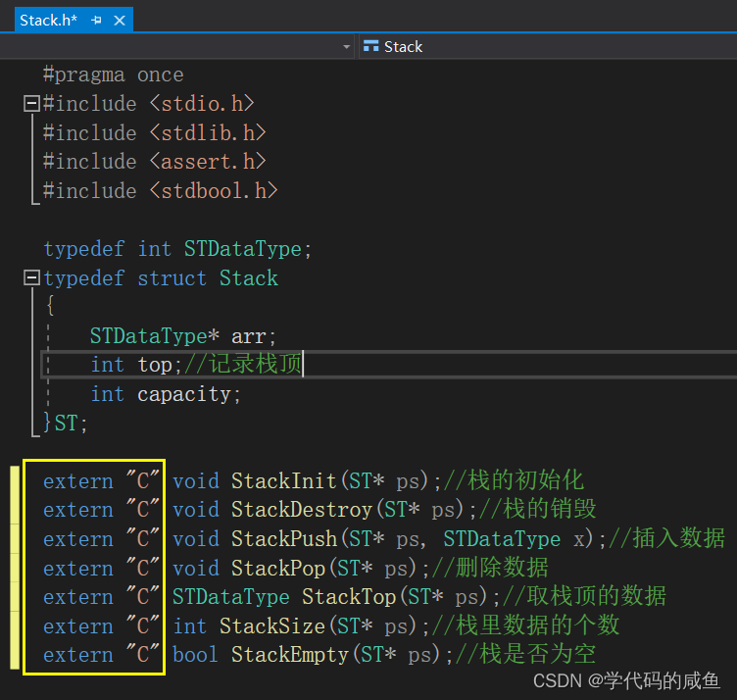Viewport: 737px width, 700px height.
Task: Click the 'int top;' member declaration
Action: [136, 365]
